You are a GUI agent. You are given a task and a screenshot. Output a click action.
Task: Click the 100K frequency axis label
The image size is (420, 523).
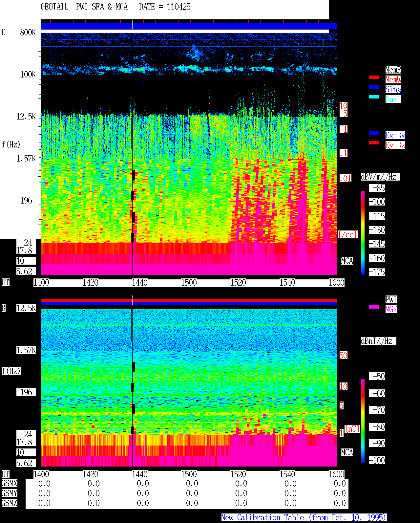[x=28, y=74]
